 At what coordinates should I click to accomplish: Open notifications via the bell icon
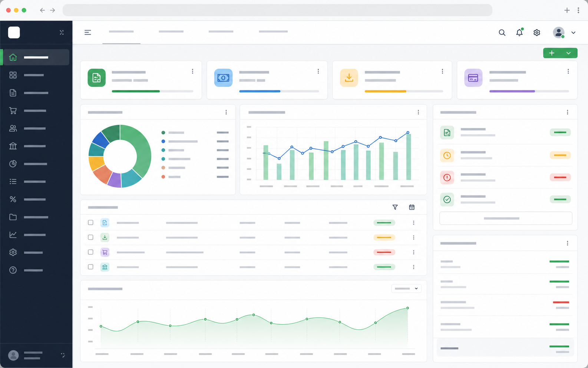click(x=519, y=33)
